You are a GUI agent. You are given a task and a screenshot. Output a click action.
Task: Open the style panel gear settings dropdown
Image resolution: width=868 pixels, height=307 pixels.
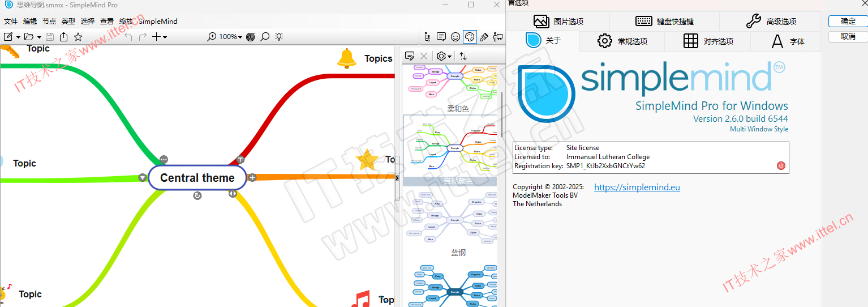(x=444, y=56)
